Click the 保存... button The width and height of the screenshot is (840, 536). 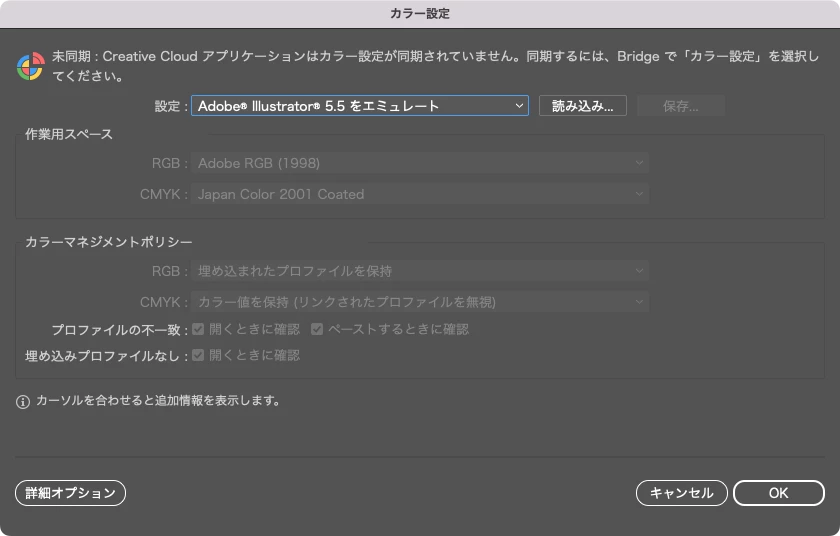[680, 106]
